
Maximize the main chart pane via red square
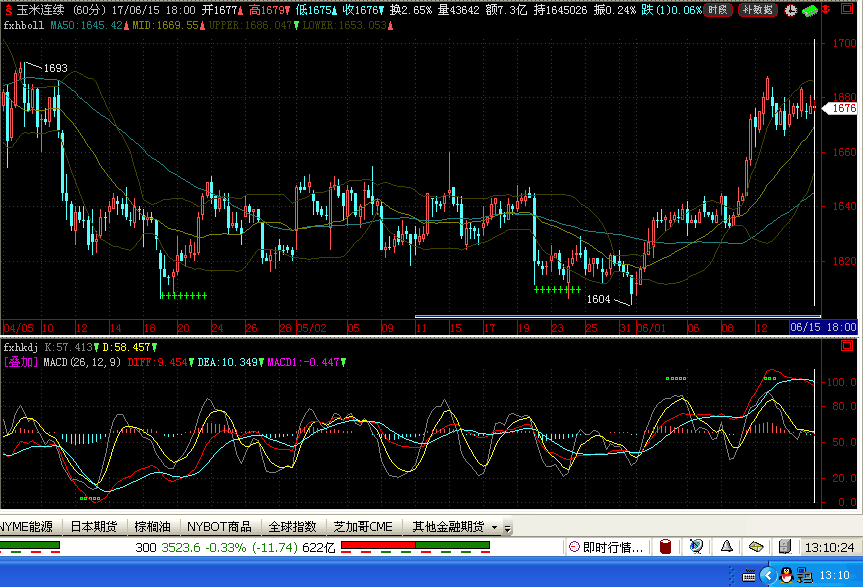[848, 11]
